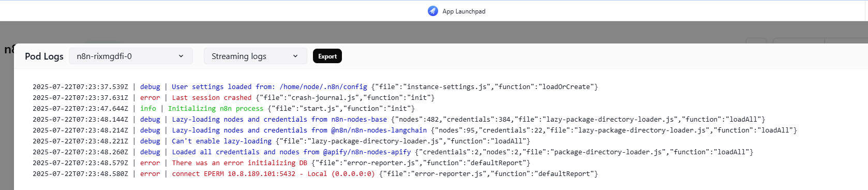
Task: Click the 'connect EPERM 10.8.189.101:5432' error line
Action: 315,173
